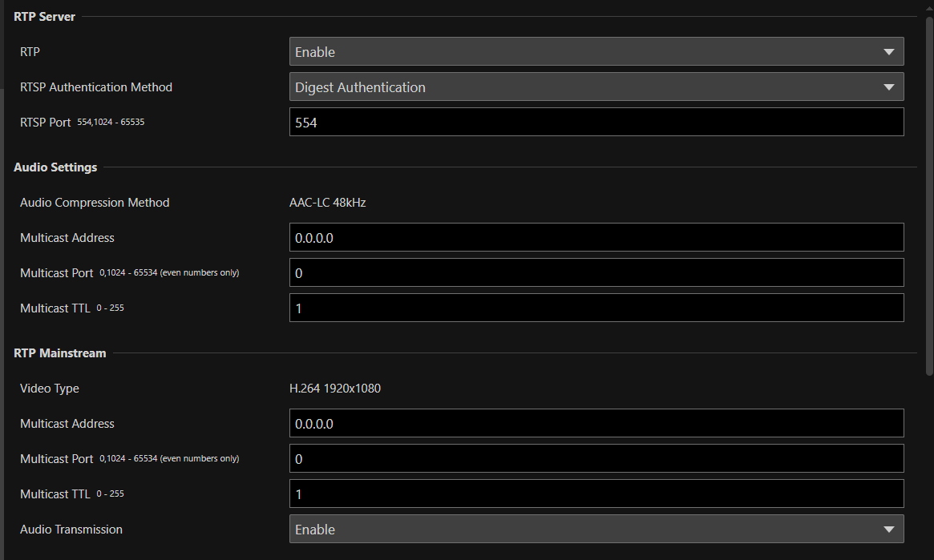Click the H.264 1920x1080 Video Type value
The image size is (934, 560).
[x=335, y=388]
